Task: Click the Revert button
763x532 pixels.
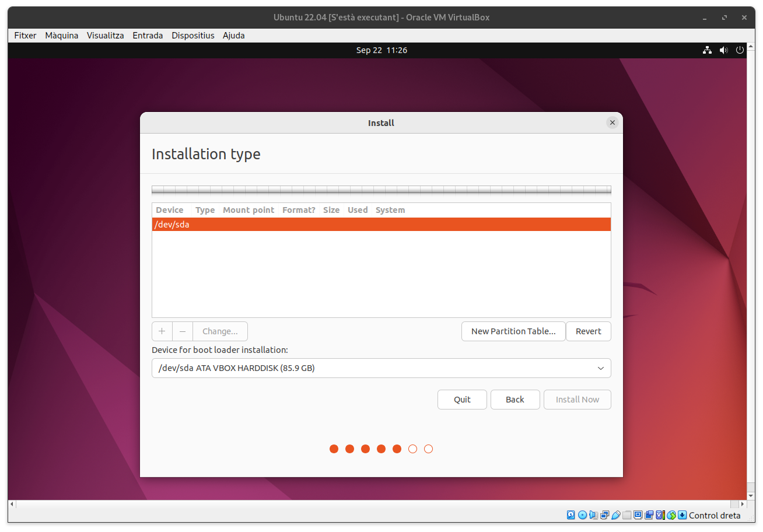Action: click(x=588, y=331)
